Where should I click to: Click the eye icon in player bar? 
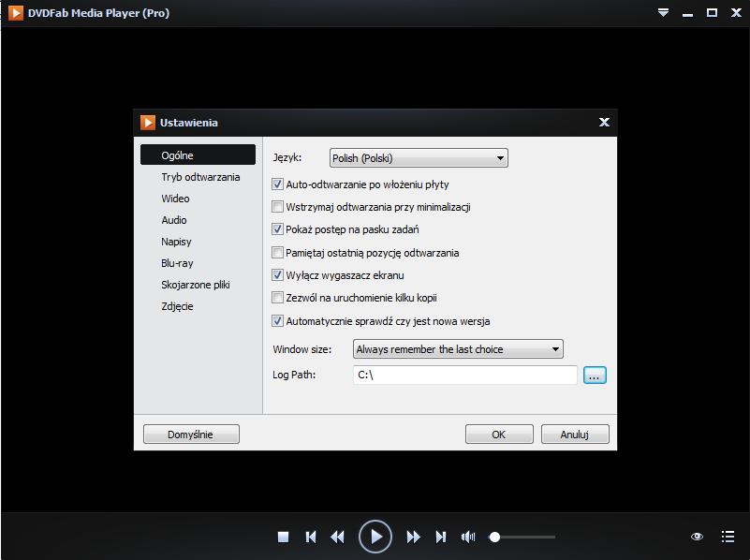pos(697,537)
